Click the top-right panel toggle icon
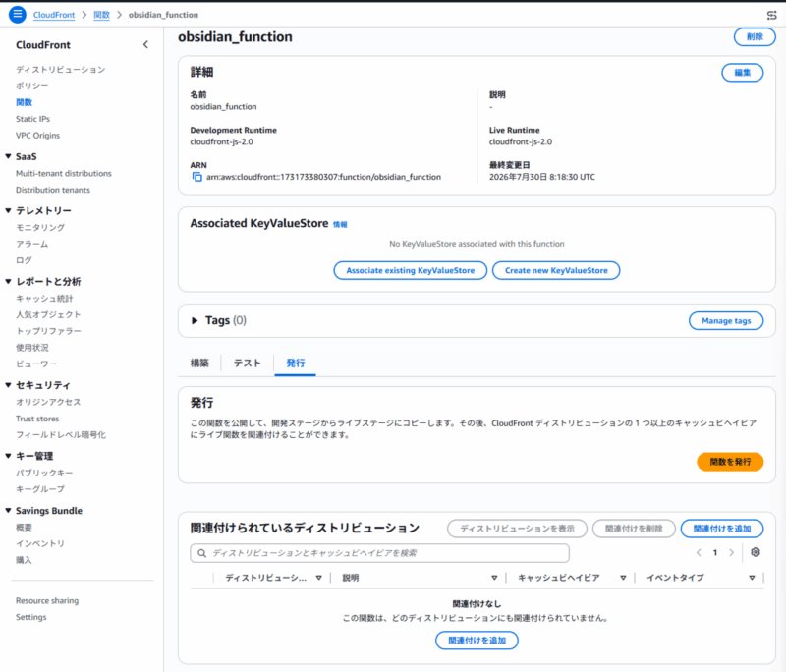 pos(771,15)
